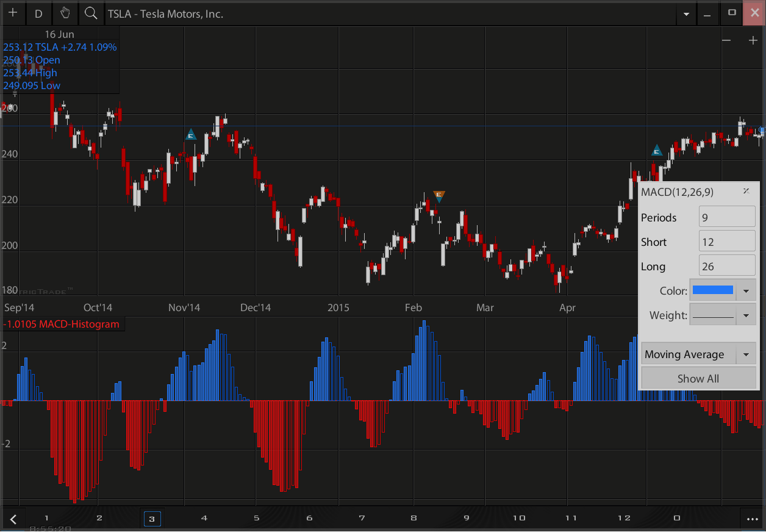This screenshot has width=766, height=532.
Task: Click the Nov'14 date axis label
Action: (184, 307)
